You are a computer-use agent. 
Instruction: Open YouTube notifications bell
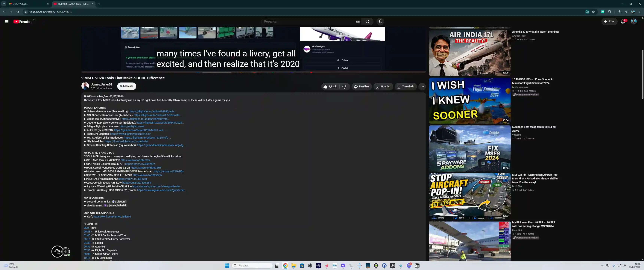(623, 22)
